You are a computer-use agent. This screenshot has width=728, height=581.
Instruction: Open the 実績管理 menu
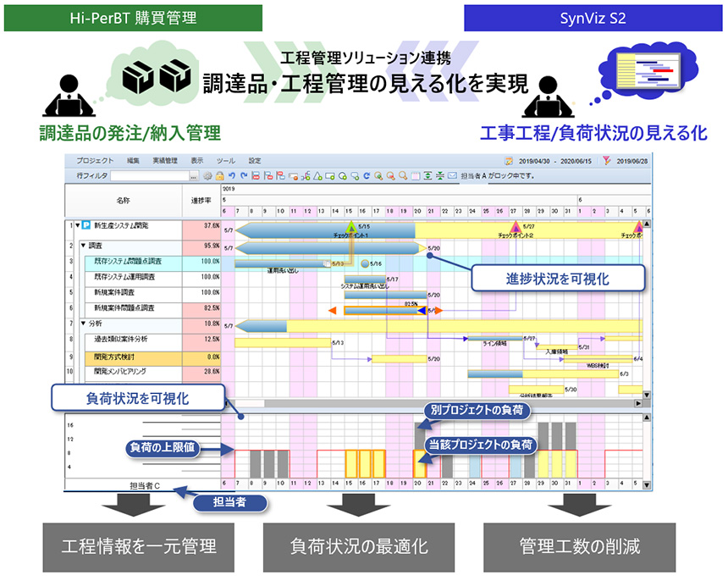pos(165,160)
